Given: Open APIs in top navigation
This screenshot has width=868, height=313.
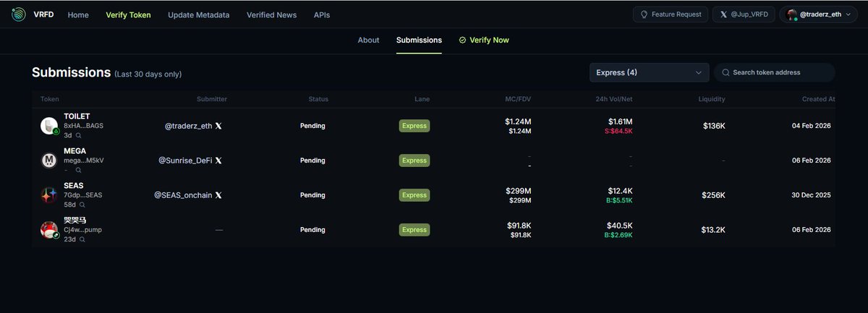Looking at the screenshot, I should click(322, 15).
